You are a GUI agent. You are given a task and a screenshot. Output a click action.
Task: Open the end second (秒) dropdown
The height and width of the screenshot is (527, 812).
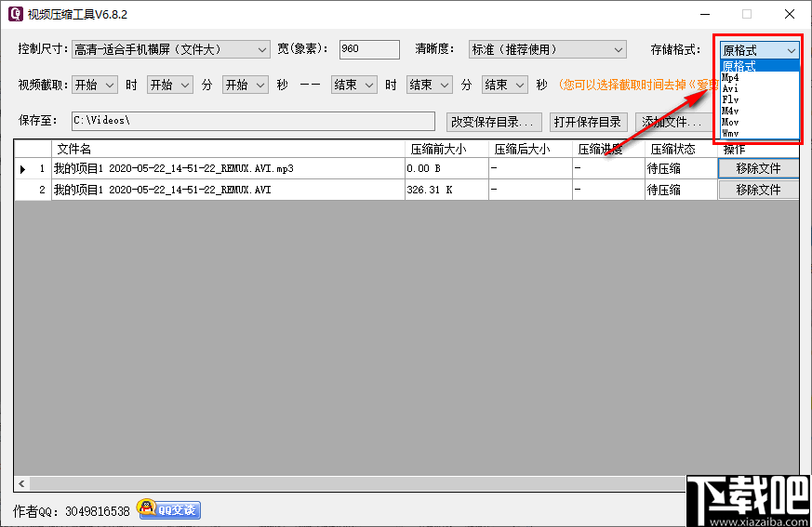tap(505, 85)
